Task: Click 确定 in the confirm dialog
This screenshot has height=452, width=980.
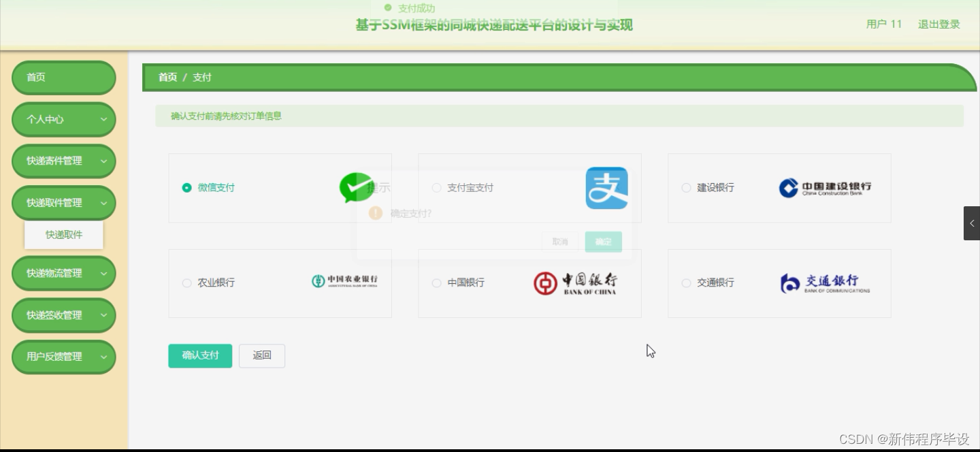Action: point(604,242)
